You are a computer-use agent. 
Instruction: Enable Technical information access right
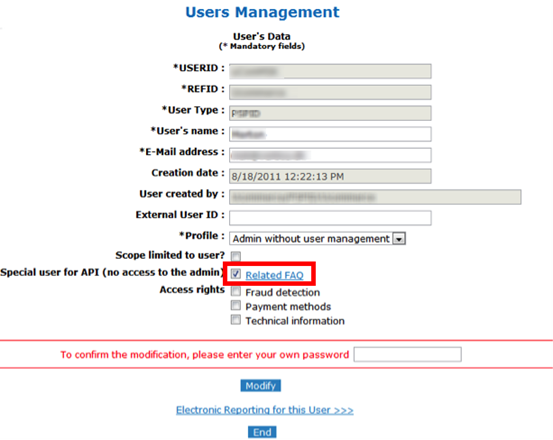236,320
